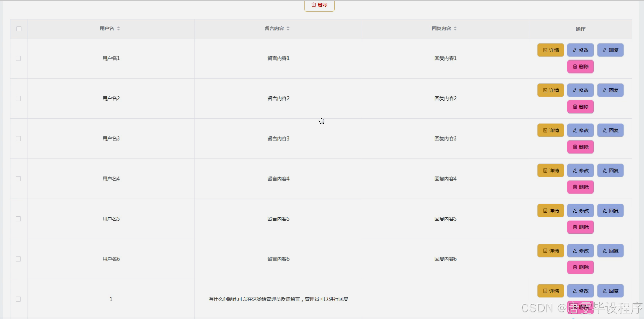Image resolution: width=644 pixels, height=319 pixels.
Task: Open 详情 for 用户名1 row
Action: click(551, 50)
